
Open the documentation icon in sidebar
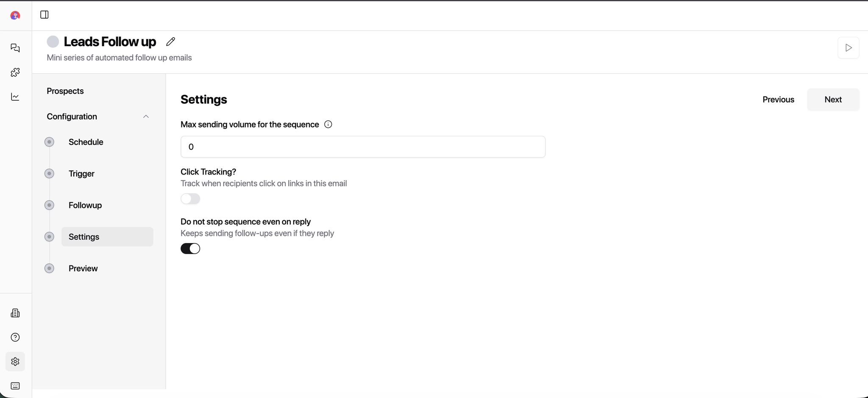[x=15, y=313]
